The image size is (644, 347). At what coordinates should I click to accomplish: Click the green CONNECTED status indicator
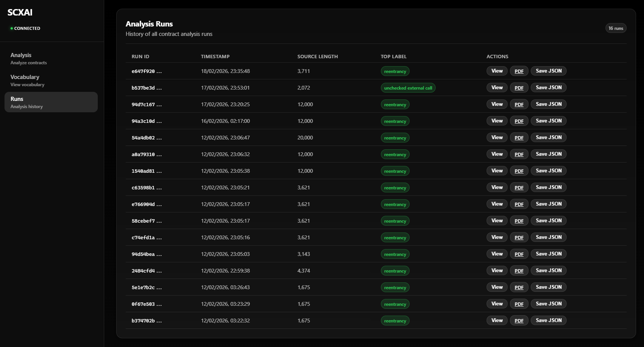25,28
